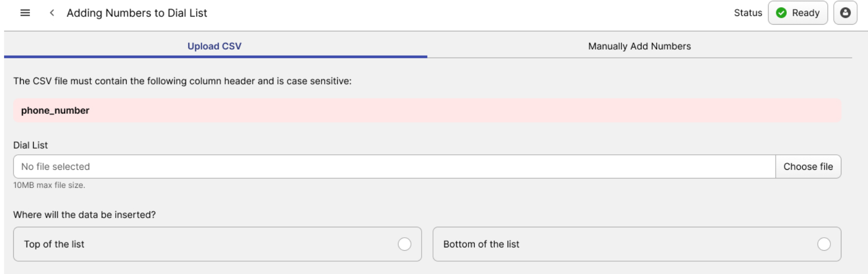This screenshot has height=274, width=868.
Task: Click the 10MB max file size hint
Action: 49,185
